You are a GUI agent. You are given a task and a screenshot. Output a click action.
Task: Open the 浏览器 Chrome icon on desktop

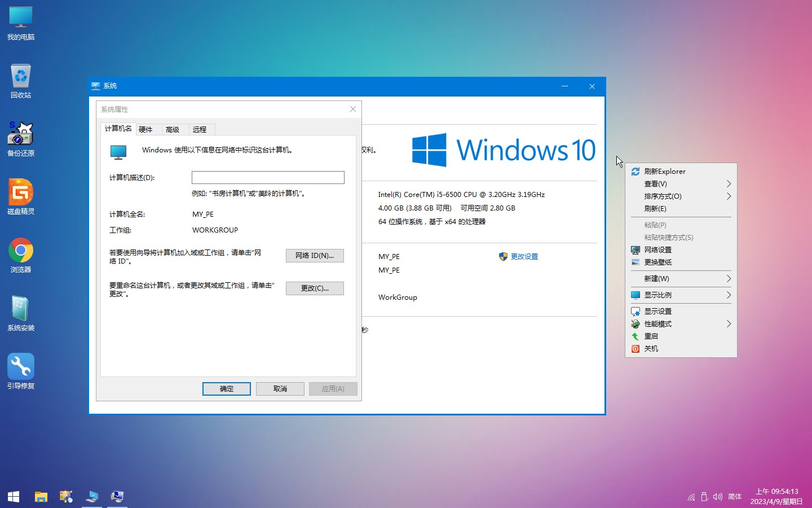pyautogui.click(x=21, y=256)
